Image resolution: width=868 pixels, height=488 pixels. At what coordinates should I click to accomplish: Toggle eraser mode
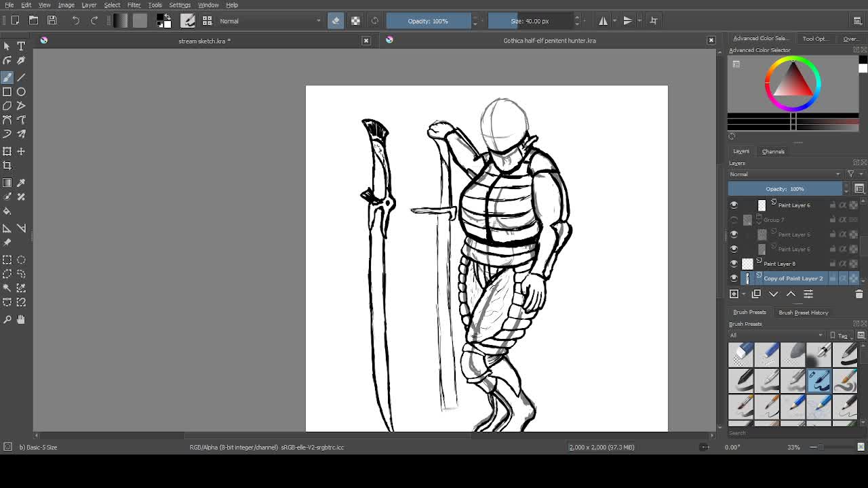click(x=336, y=21)
